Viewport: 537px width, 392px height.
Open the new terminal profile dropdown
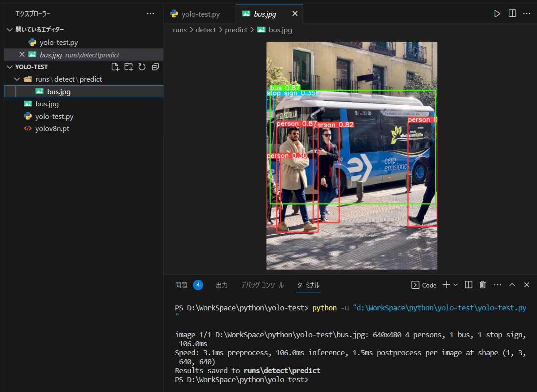[x=454, y=284]
